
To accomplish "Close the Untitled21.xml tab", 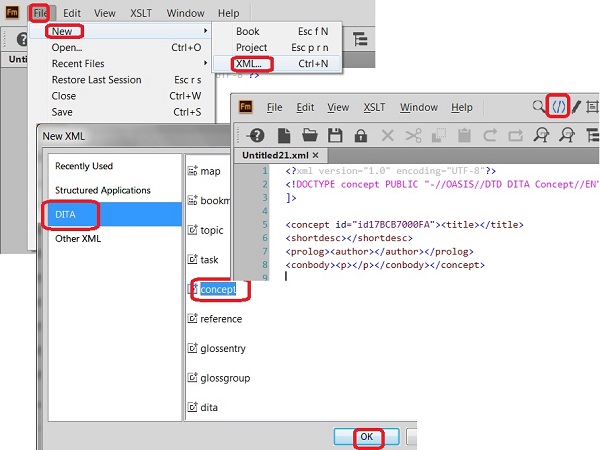I will click(315, 155).
